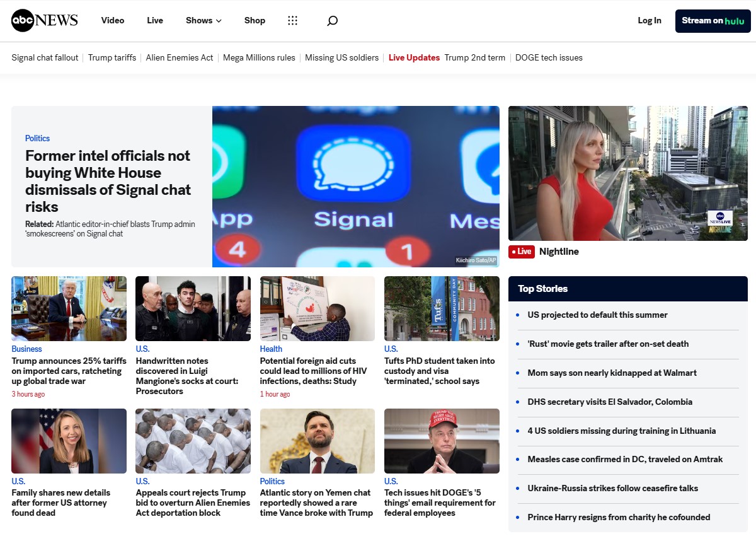Read Trump announces 25% tariffs story
756x541 pixels.
coord(68,371)
